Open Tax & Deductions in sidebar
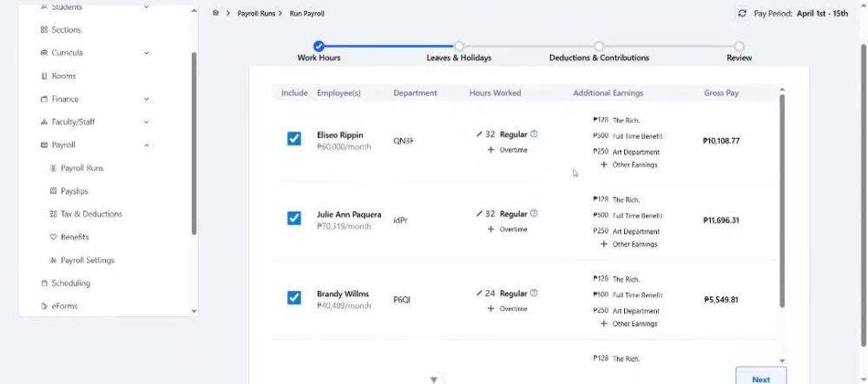The height and width of the screenshot is (384, 868). (91, 214)
